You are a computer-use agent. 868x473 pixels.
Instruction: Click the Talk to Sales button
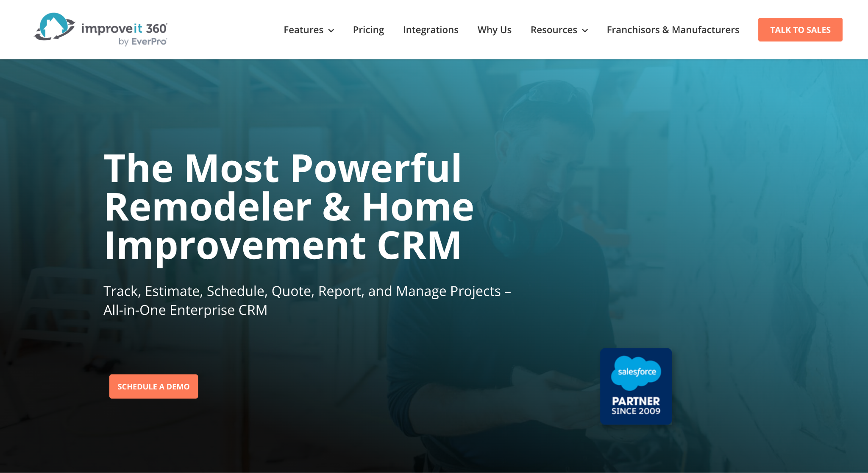click(x=800, y=30)
